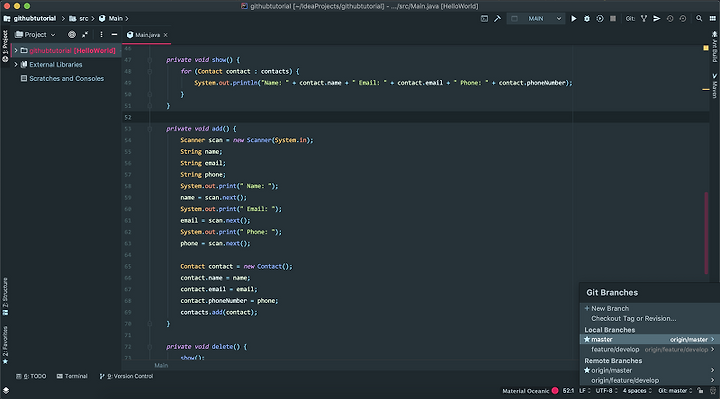Expand origin/master remote branch submenu arrow
The width and height of the screenshot is (720, 399).
(x=712, y=370)
